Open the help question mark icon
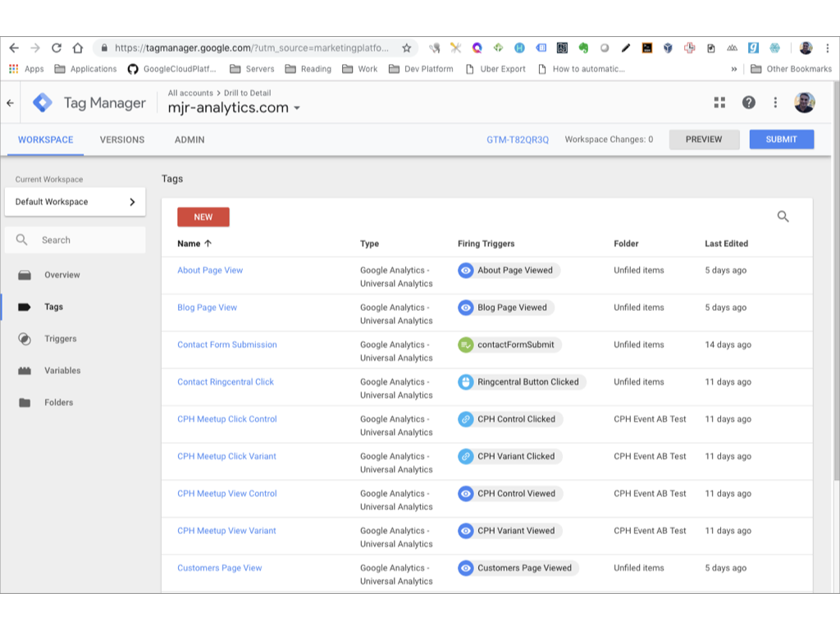 point(748,103)
